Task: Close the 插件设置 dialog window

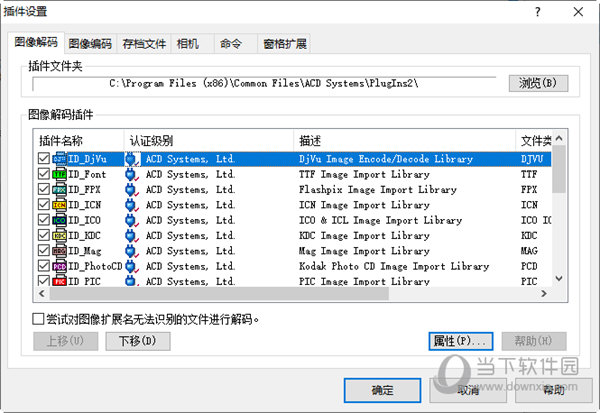Action: coord(578,12)
